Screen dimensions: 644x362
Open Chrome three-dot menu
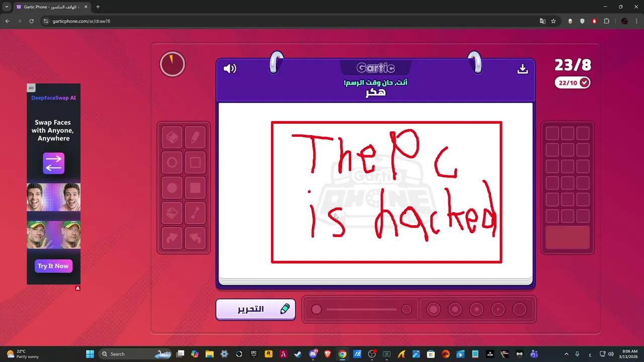tap(636, 21)
